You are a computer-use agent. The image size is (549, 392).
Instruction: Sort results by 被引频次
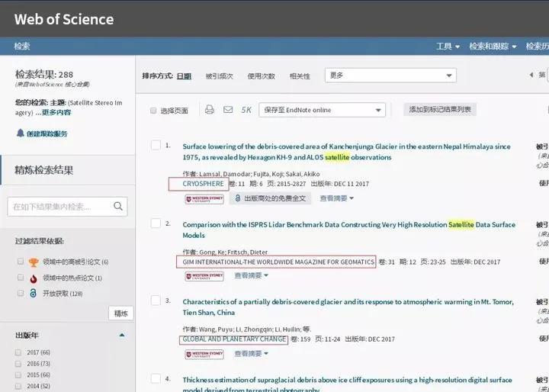tap(219, 76)
